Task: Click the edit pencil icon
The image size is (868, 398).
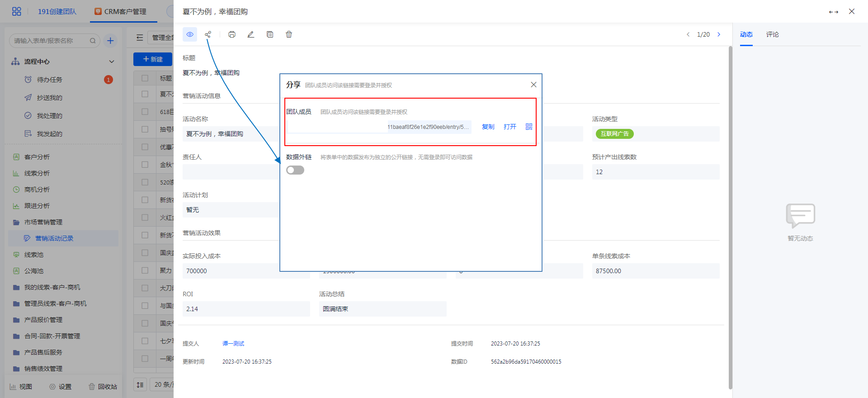Action: pos(251,34)
